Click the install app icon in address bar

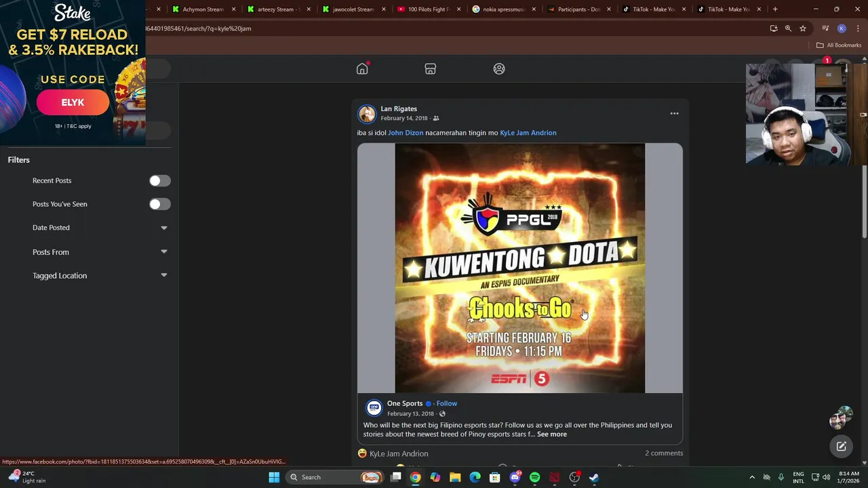pos(774,28)
